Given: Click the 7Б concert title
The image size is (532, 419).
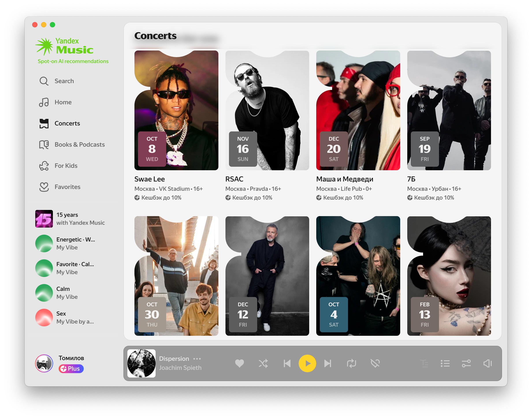Looking at the screenshot, I should click(x=411, y=179).
